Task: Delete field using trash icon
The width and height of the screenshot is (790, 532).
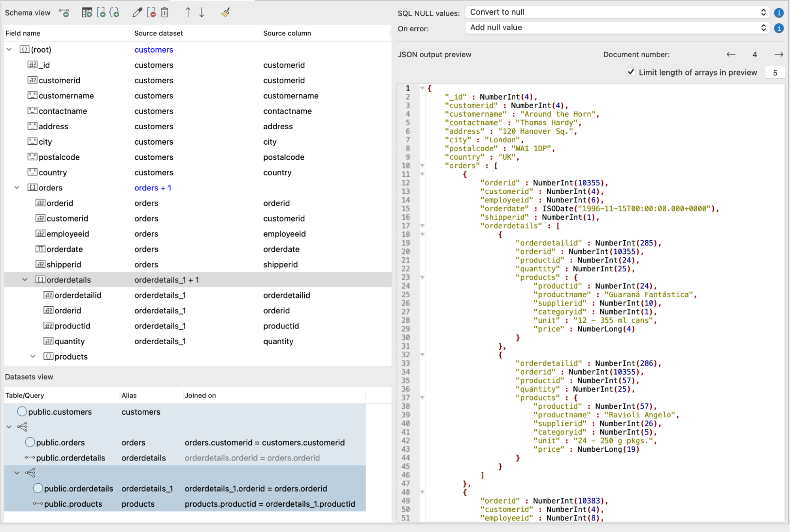Action: tap(164, 13)
